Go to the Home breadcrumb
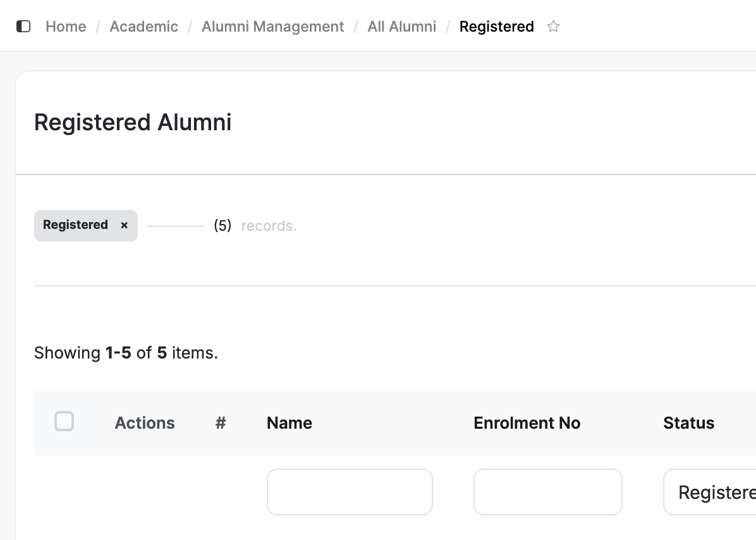Image resolution: width=756 pixels, height=540 pixels. point(66,27)
